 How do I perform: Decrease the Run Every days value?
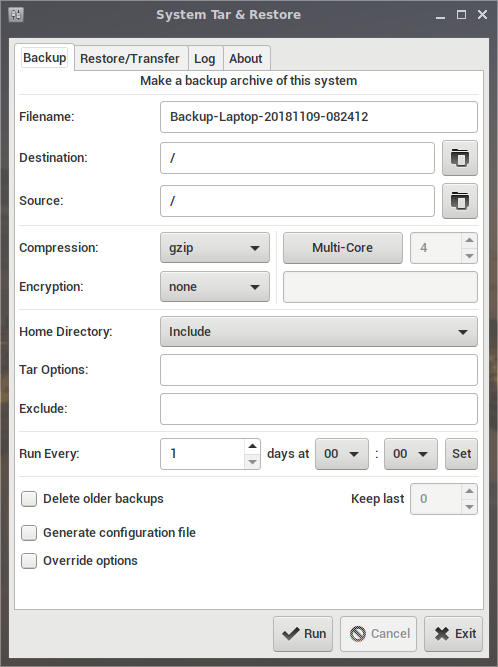pyautogui.click(x=252, y=462)
